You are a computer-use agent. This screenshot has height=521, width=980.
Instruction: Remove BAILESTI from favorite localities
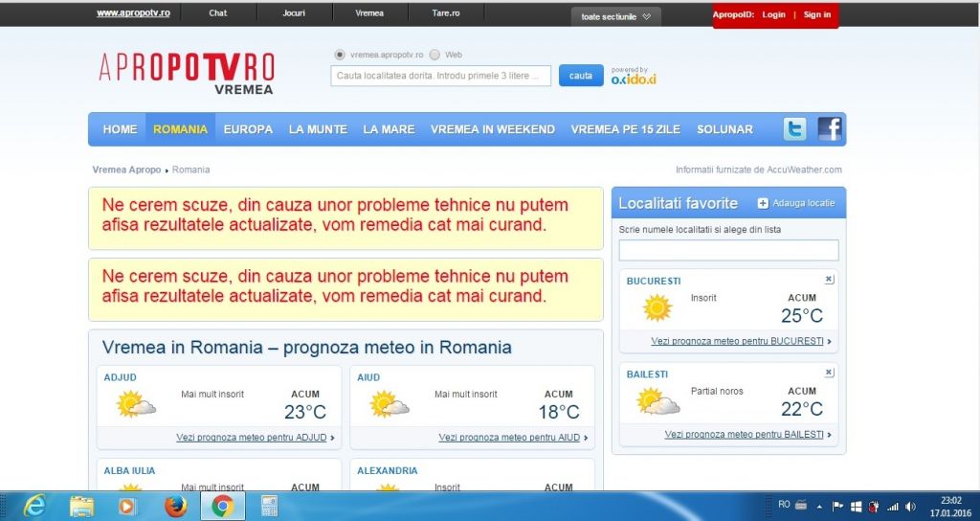[x=829, y=373]
